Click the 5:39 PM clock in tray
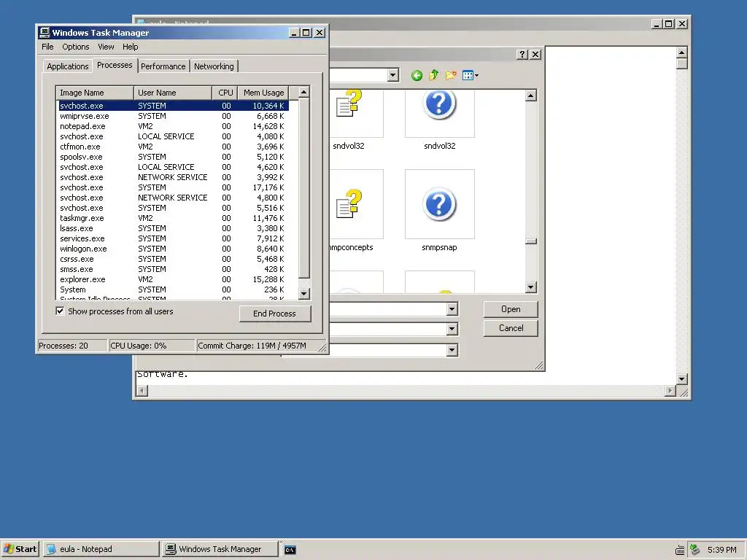 pos(721,550)
